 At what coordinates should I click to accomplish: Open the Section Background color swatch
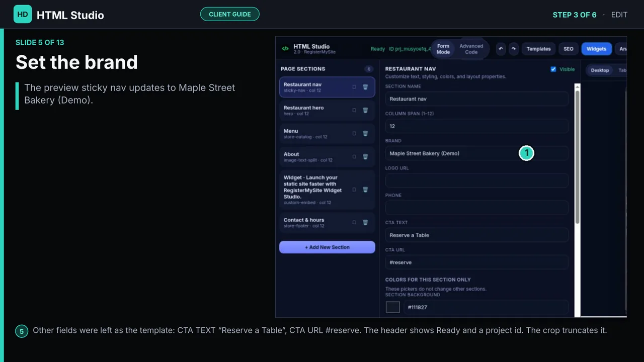tap(392, 307)
